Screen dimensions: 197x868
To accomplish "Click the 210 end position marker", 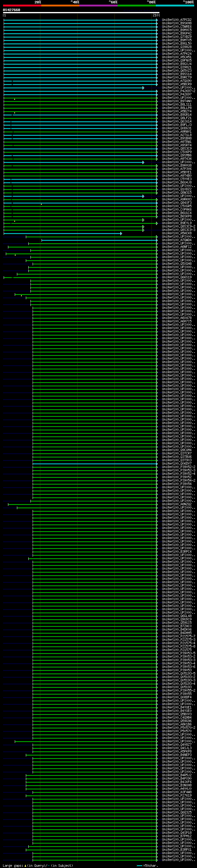I will coord(155,15).
